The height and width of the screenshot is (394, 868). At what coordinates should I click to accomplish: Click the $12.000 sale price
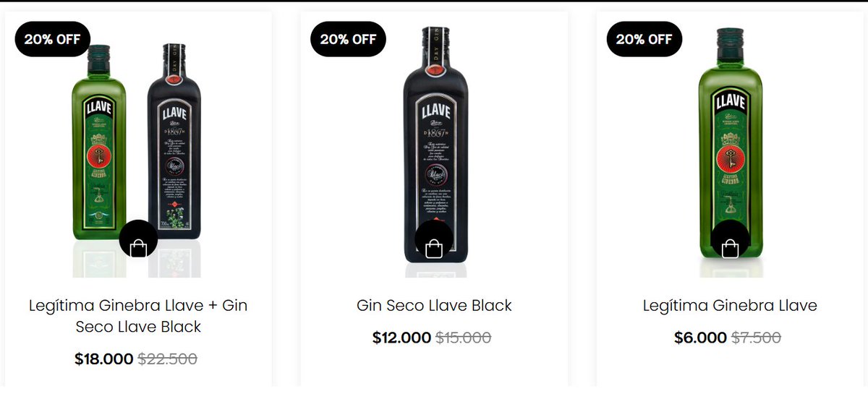click(x=401, y=338)
